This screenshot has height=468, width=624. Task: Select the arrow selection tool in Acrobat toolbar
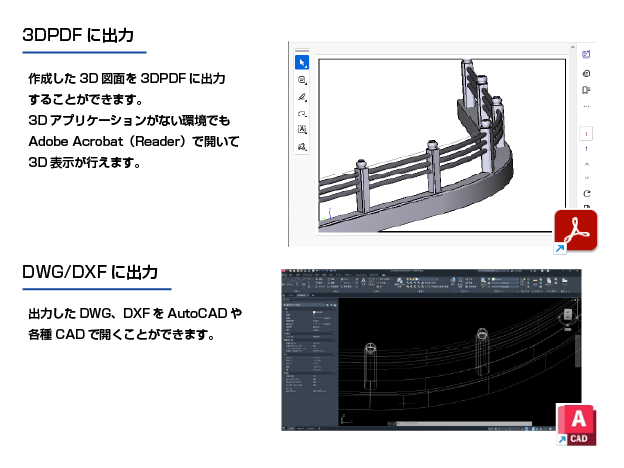pyautogui.click(x=302, y=62)
